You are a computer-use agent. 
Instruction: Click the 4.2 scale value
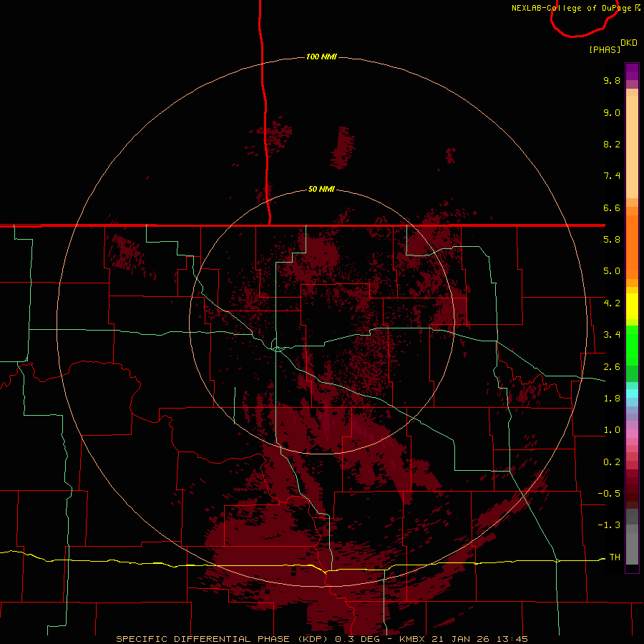coord(612,303)
